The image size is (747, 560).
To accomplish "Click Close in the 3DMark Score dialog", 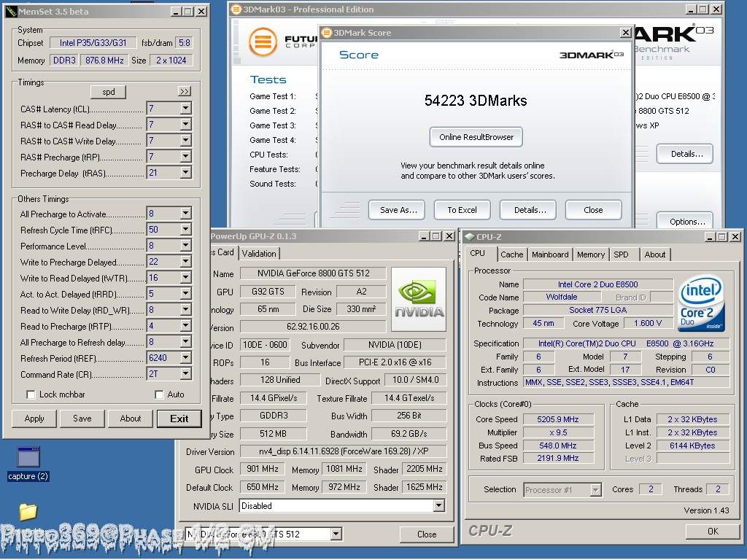I will tap(593, 210).
